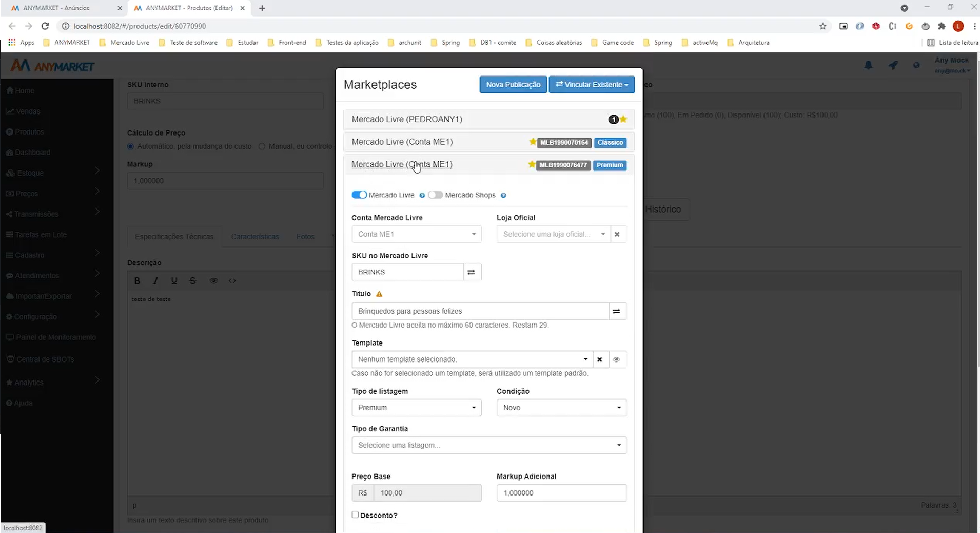Open the Loja Oficial dropdown
Screen dimensions: 980x533
coord(553,234)
